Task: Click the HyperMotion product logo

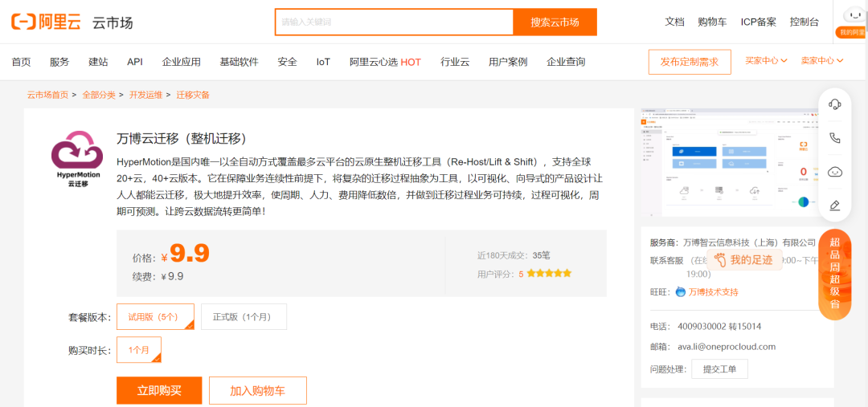Action: [77, 159]
